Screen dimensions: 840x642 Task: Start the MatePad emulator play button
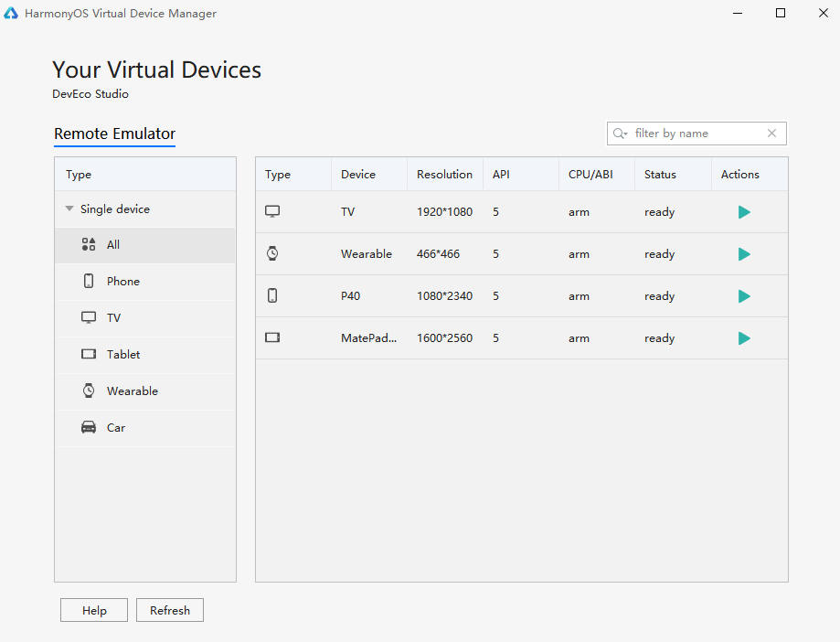click(744, 338)
